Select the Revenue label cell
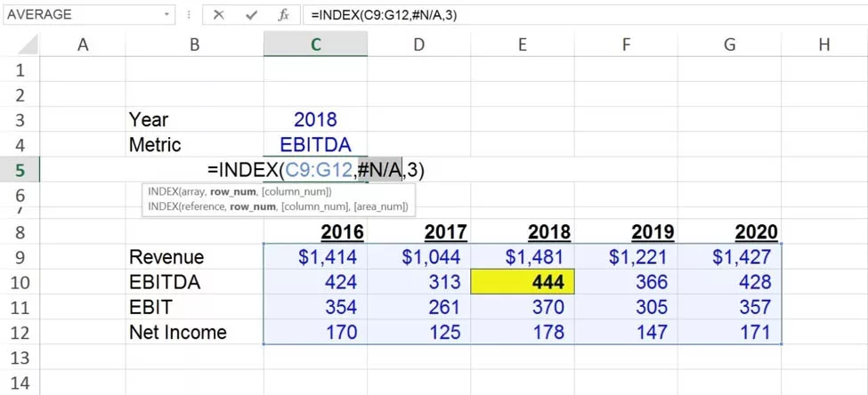 click(x=194, y=257)
